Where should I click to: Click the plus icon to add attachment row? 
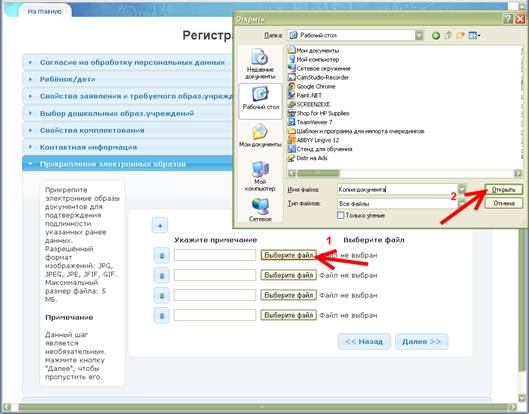(x=160, y=226)
